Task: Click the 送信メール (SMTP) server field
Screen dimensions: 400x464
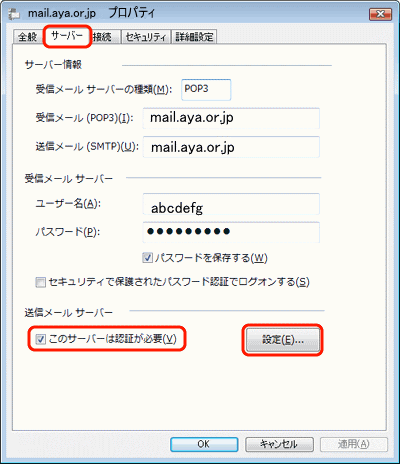Action: tap(231, 147)
